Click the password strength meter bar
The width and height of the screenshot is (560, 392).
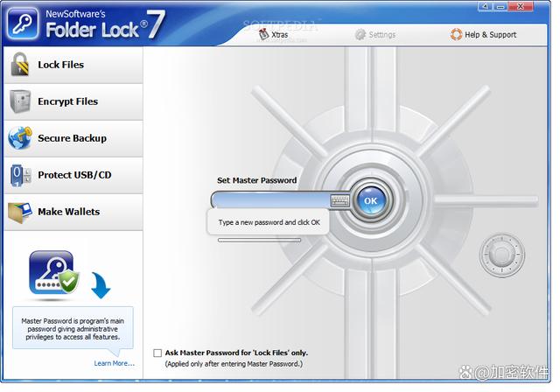pyautogui.click(x=259, y=241)
